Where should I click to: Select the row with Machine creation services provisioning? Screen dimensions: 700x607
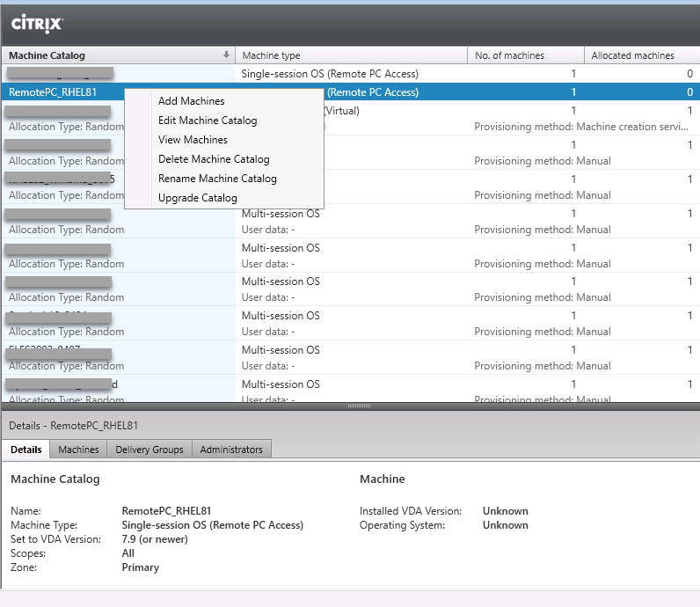tap(528, 119)
